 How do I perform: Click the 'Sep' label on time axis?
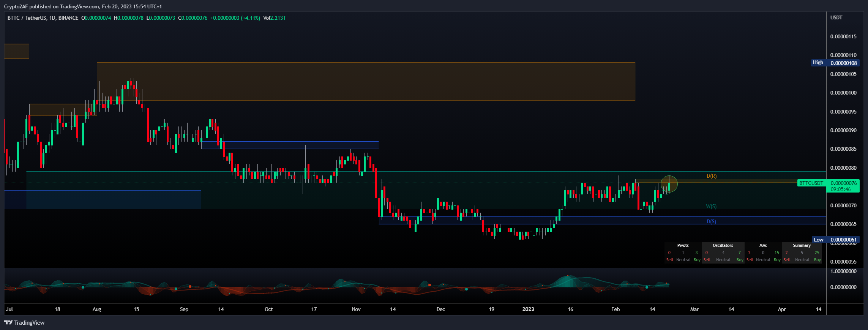[184, 309]
